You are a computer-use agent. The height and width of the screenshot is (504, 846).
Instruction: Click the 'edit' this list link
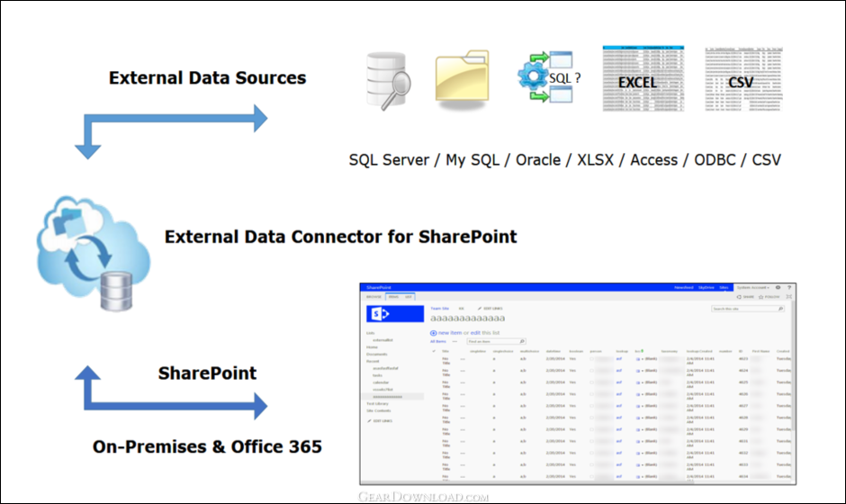pos(475,333)
